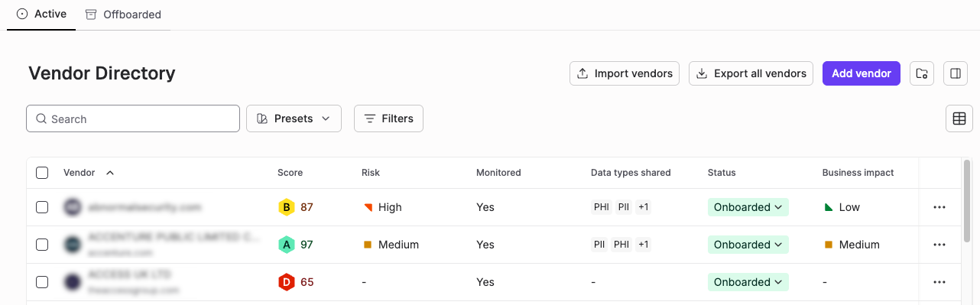Open the Filters button
Viewport: 980px width, 305px height.
[x=388, y=118]
